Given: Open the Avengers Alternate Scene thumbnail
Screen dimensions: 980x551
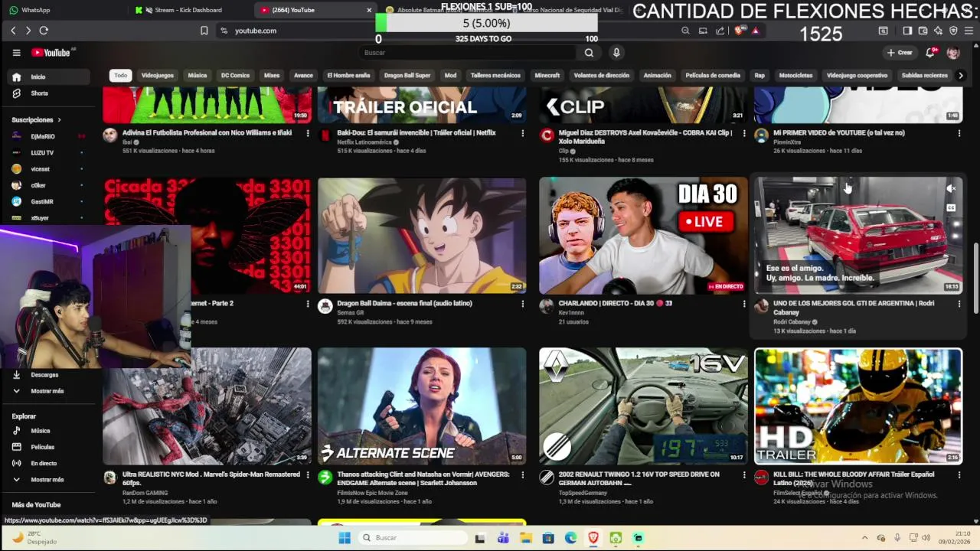Looking at the screenshot, I should [422, 406].
